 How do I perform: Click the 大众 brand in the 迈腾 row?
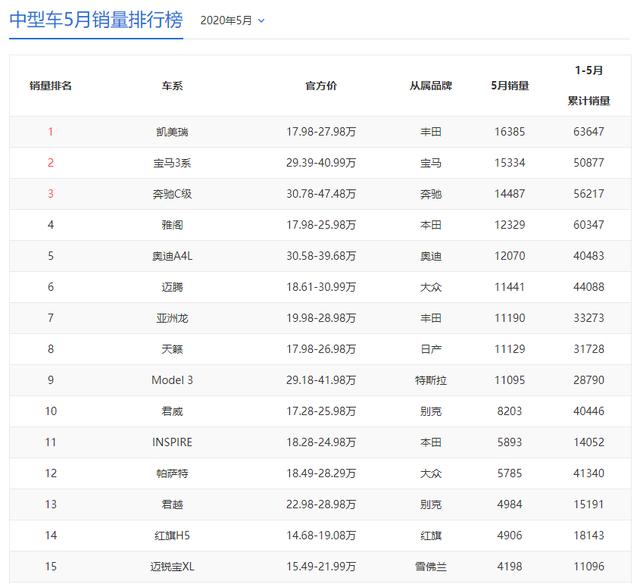[431, 287]
